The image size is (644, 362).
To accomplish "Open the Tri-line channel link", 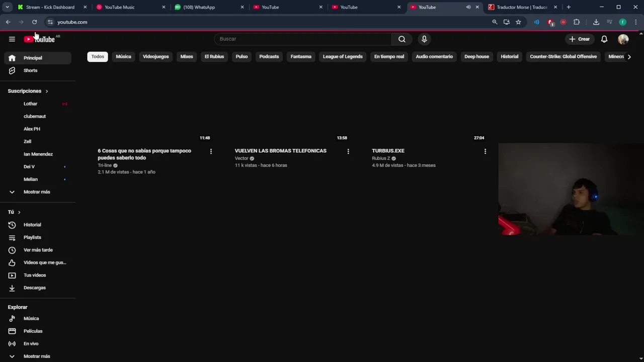I will tap(105, 165).
